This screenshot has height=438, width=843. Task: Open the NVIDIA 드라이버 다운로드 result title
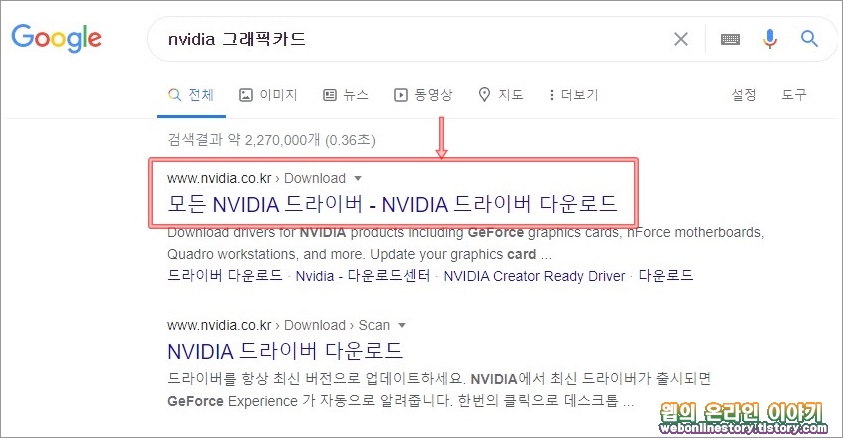[285, 351]
